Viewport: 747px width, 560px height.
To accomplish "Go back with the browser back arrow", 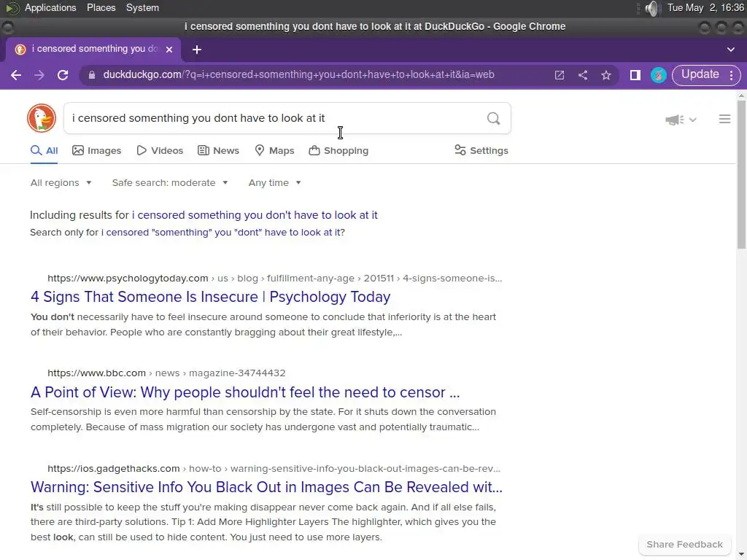I will [16, 75].
